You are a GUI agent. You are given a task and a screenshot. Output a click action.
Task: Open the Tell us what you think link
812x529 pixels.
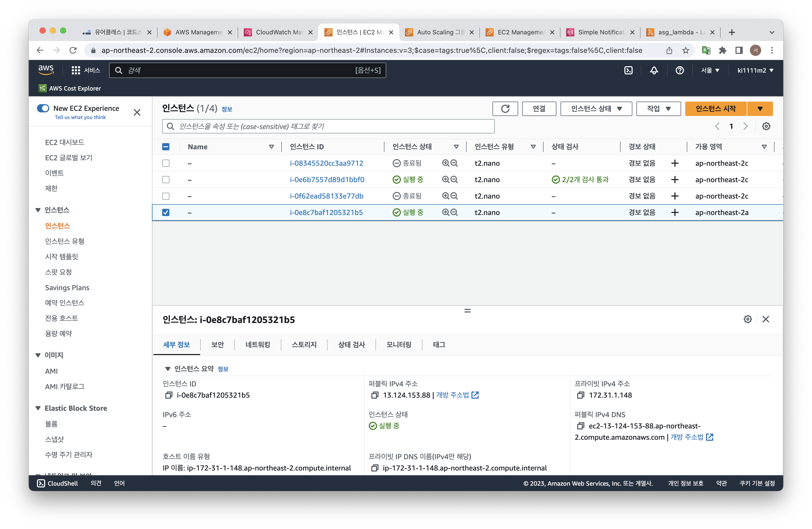pos(80,117)
